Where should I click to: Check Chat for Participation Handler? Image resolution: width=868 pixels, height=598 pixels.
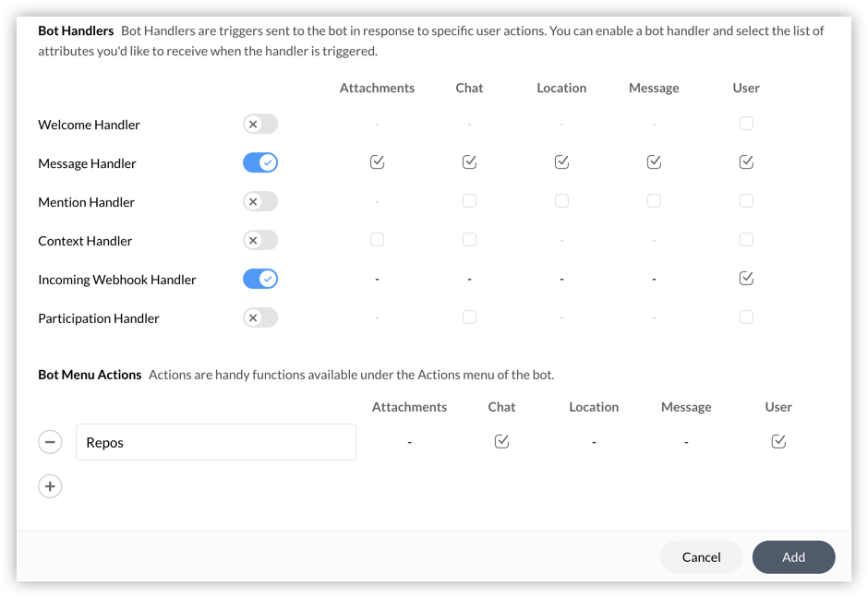(469, 317)
